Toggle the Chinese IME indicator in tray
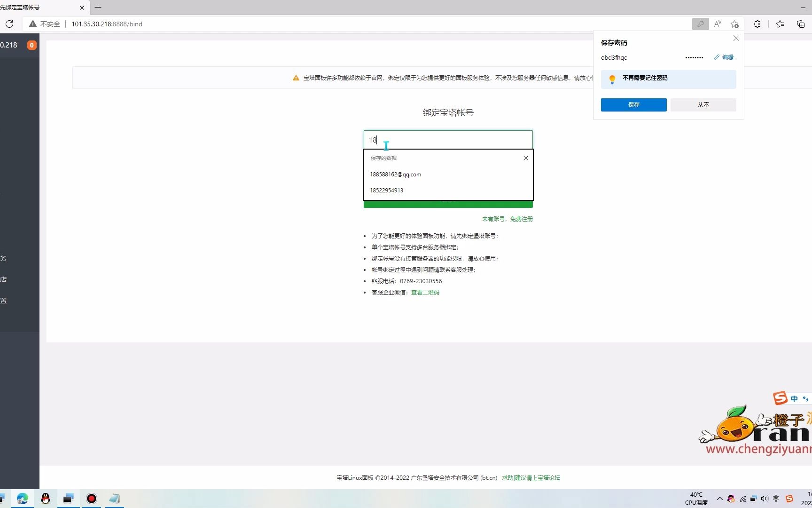 [776, 499]
